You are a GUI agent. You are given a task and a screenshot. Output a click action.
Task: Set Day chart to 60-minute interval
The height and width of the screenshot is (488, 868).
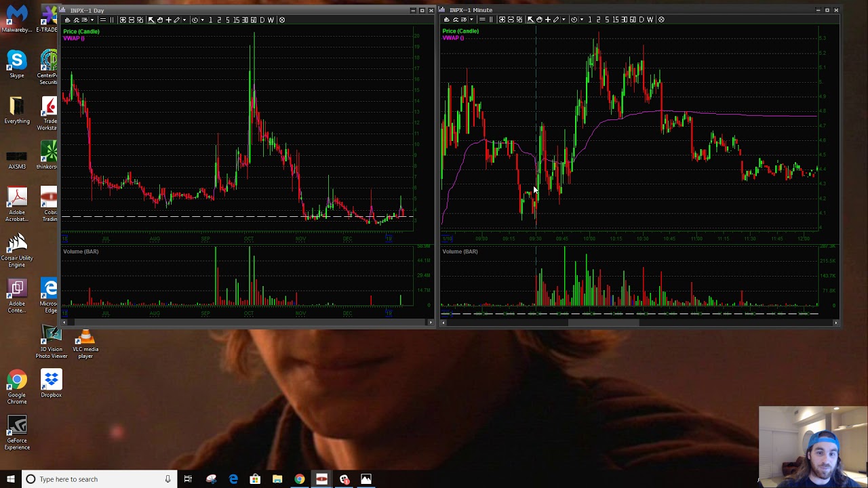click(x=254, y=20)
